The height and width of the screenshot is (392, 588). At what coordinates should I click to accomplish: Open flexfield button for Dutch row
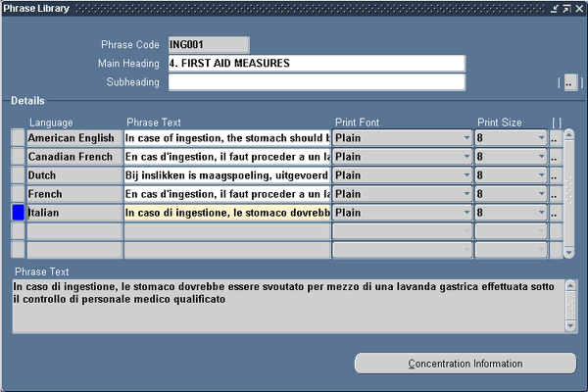[x=555, y=175]
